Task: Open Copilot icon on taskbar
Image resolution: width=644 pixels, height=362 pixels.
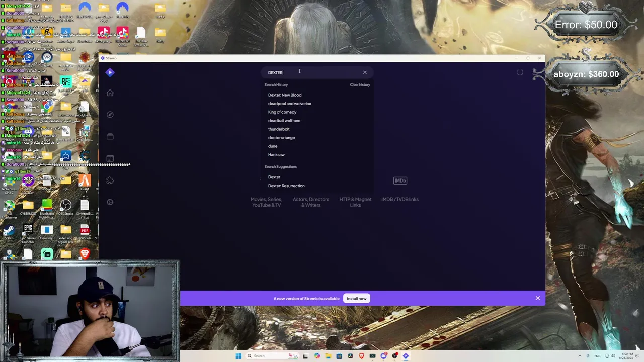Action: pos(317,356)
